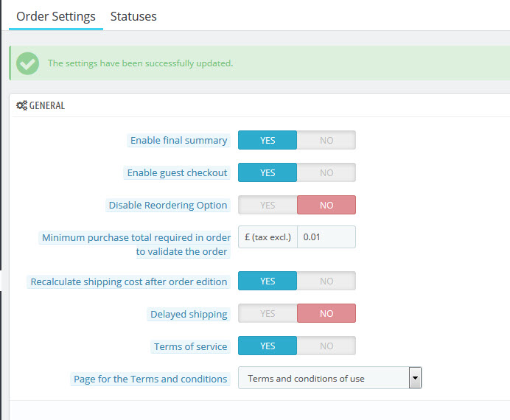510x420 pixels.
Task: Click the General section gears icon
Action: point(21,105)
